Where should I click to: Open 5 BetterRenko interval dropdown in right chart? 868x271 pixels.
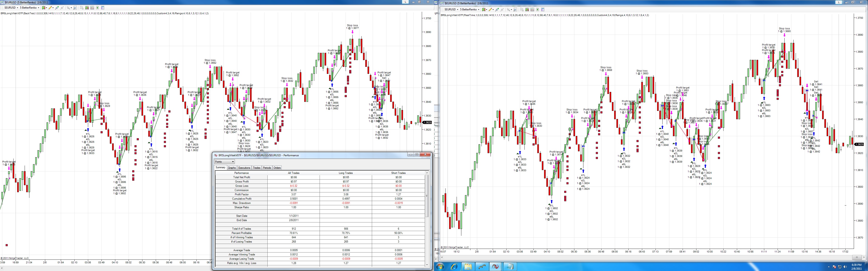470,9
